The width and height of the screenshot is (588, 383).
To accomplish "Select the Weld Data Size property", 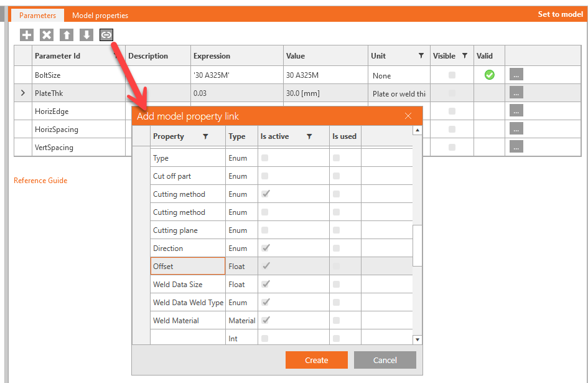I will click(188, 284).
